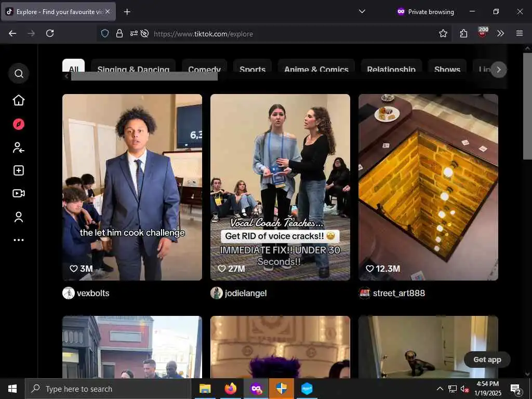Bookmark this page with the star
The height and width of the screenshot is (399, 532).
click(443, 33)
